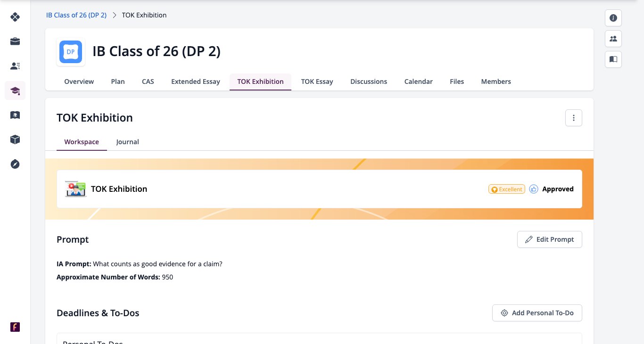Click the Approved status label
644x344 pixels.
[x=558, y=189]
